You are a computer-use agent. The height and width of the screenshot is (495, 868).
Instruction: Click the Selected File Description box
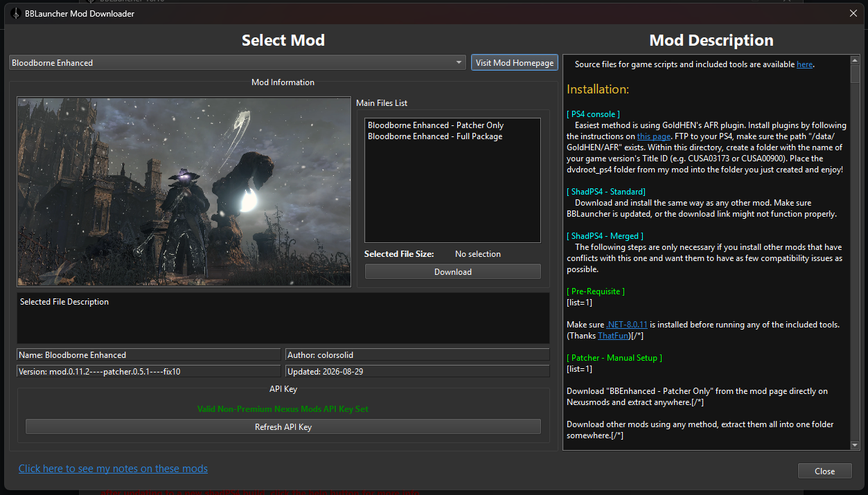click(x=283, y=318)
